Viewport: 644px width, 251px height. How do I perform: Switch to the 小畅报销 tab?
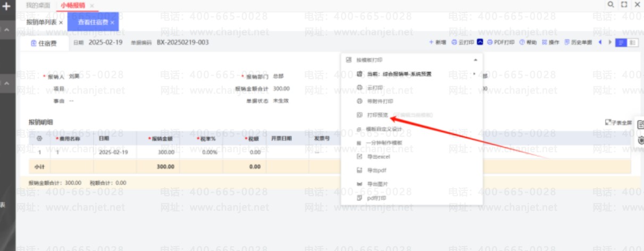pos(72,5)
